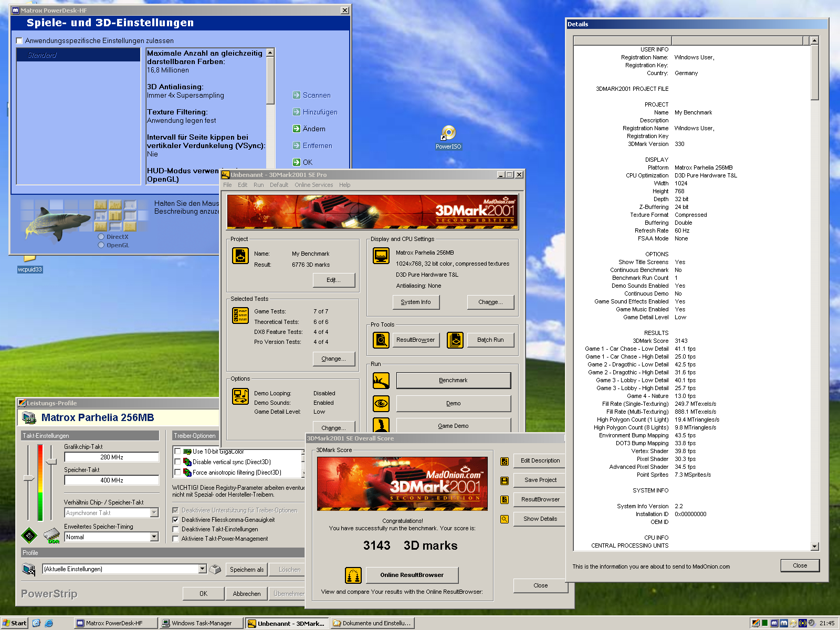Check Aktiviere Takt-Power-Management
Viewport: 840px width, 630px height.
click(x=175, y=539)
